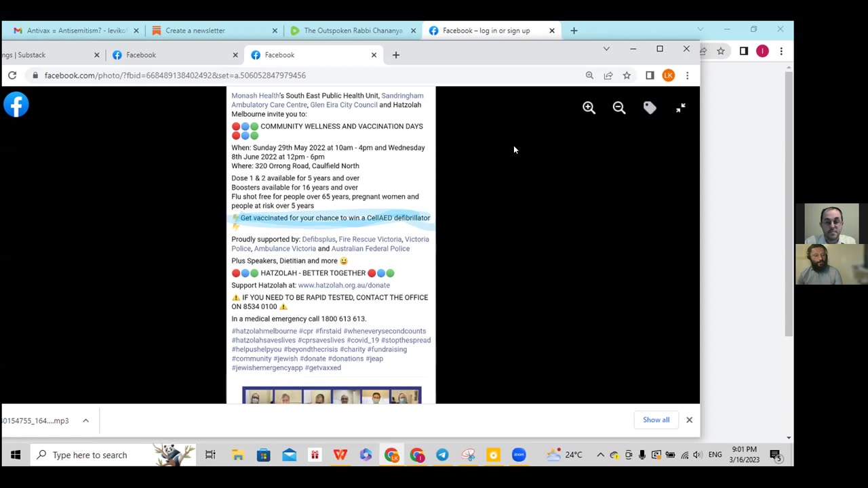Open tab search chevron in front window
This screenshot has width=868, height=488.
pos(606,49)
